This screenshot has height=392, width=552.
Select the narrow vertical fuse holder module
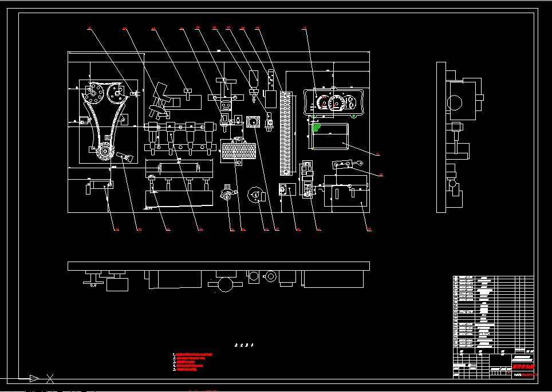pos(307,180)
